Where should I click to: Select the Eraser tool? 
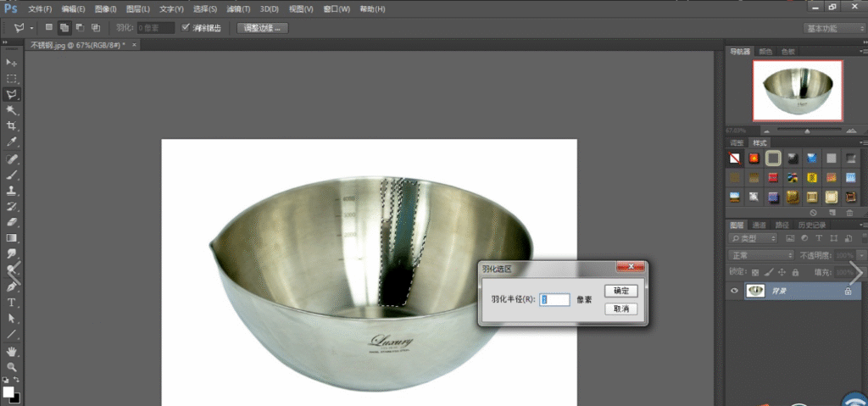11,222
